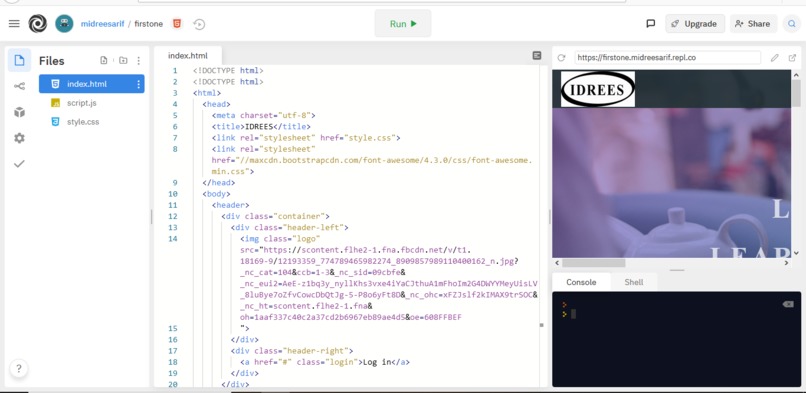Click the preview vertical scrollbar thumb
Viewport: 806px width, 393px height.
796,93
